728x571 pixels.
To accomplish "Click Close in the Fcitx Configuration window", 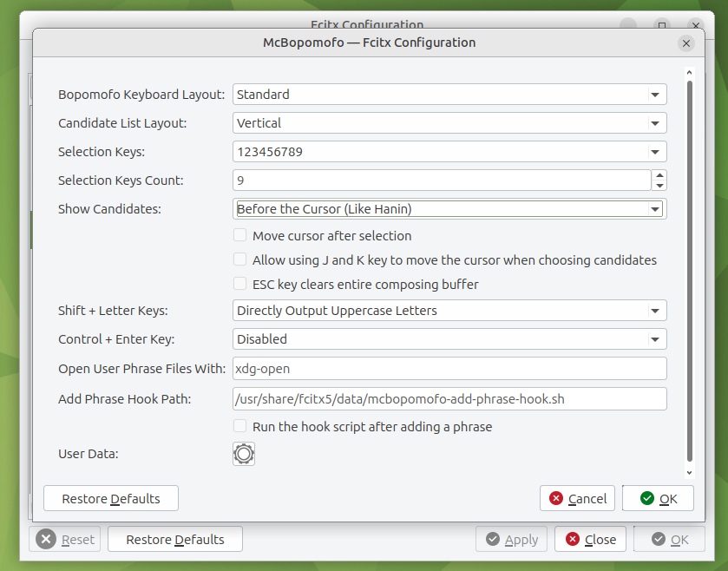I will (590, 540).
